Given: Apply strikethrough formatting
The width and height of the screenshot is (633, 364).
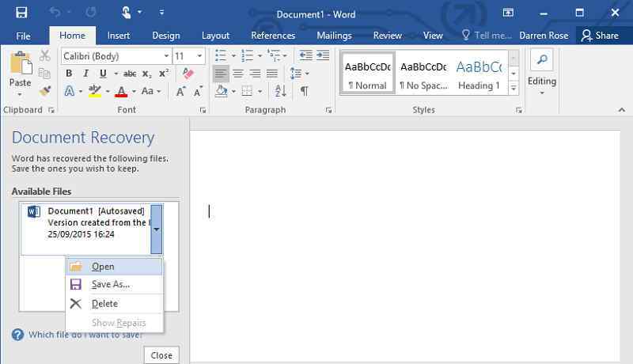Looking at the screenshot, I should pos(130,74).
